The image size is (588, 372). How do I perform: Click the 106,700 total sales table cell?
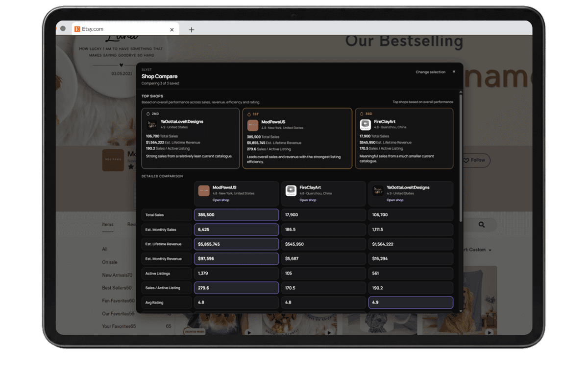tap(411, 215)
